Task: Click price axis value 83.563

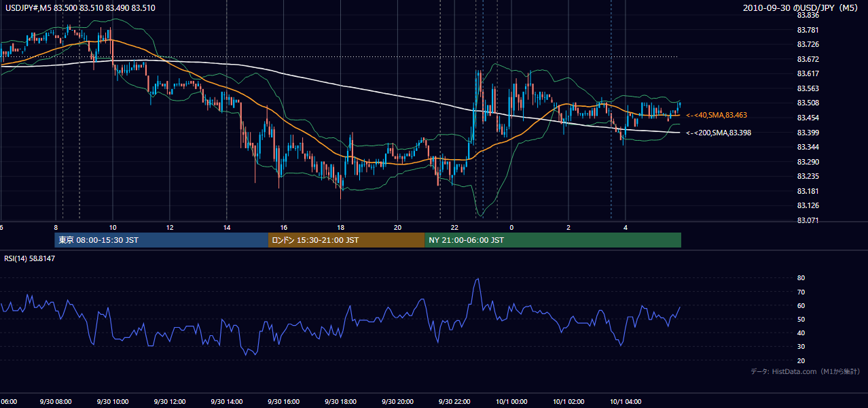Action: 808,88
